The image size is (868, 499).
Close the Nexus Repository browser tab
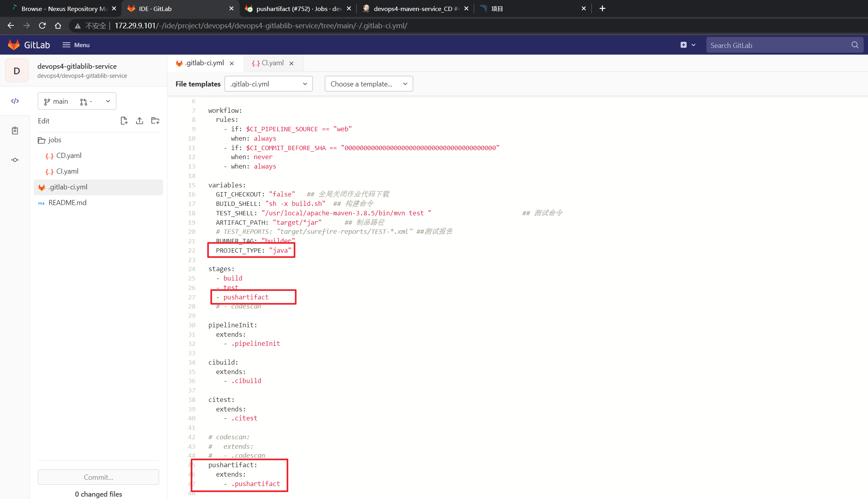point(114,8)
